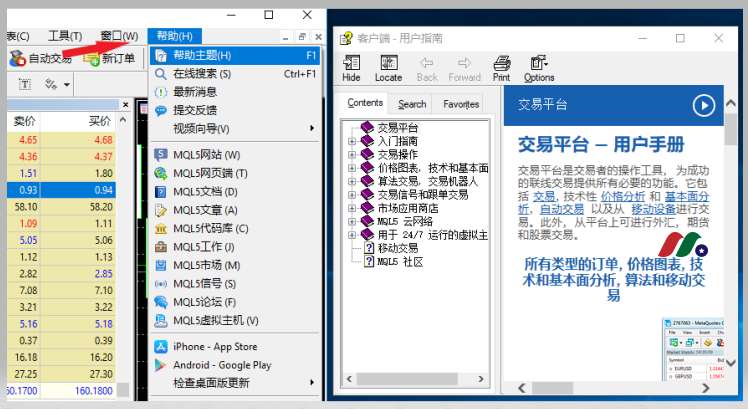Switch to the Favorites tab
This screenshot has width=748, height=409.
click(x=460, y=104)
